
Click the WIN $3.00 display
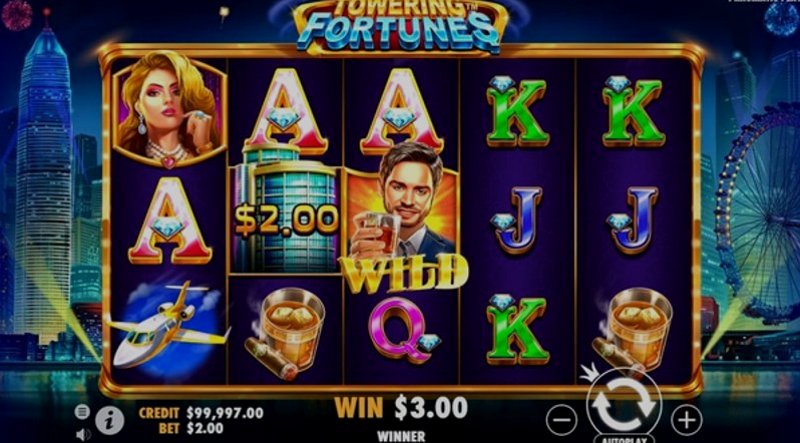401,407
